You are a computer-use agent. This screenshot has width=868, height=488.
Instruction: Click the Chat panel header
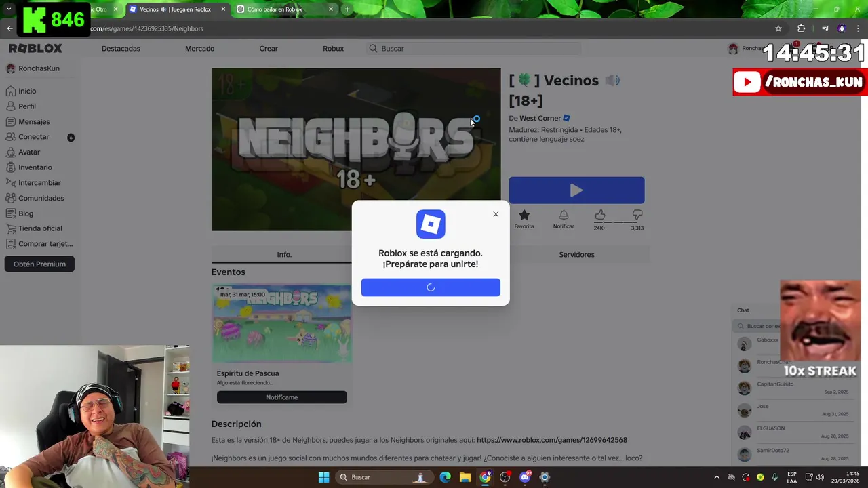point(756,310)
